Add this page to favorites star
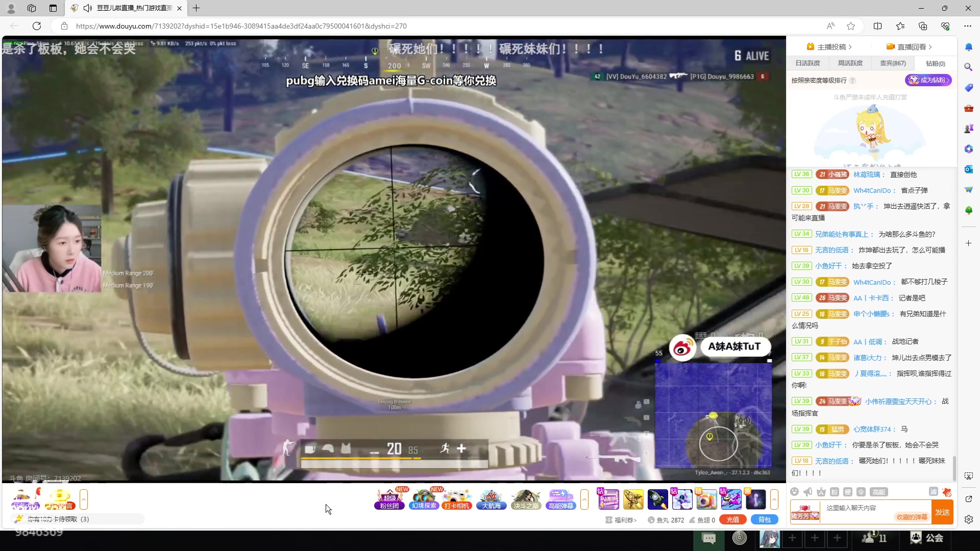 coord(850,26)
